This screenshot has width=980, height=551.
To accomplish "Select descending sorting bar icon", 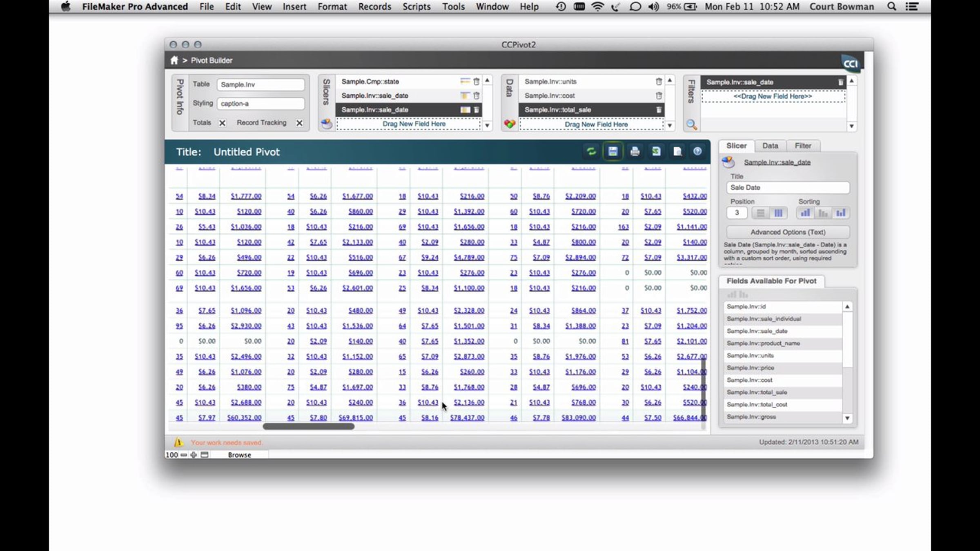I will 823,213.
